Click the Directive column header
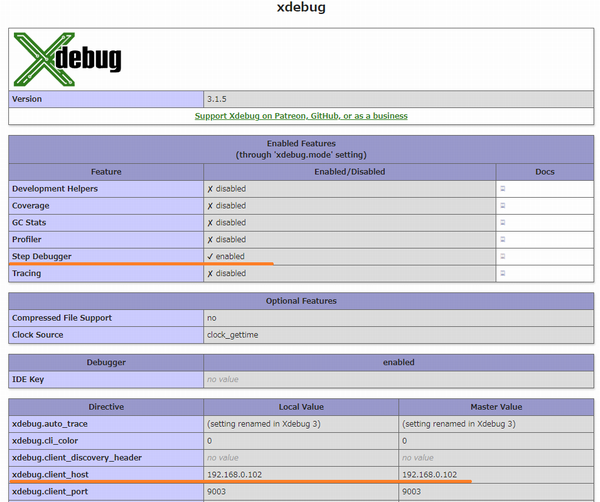This screenshot has height=502, width=600. (x=106, y=407)
